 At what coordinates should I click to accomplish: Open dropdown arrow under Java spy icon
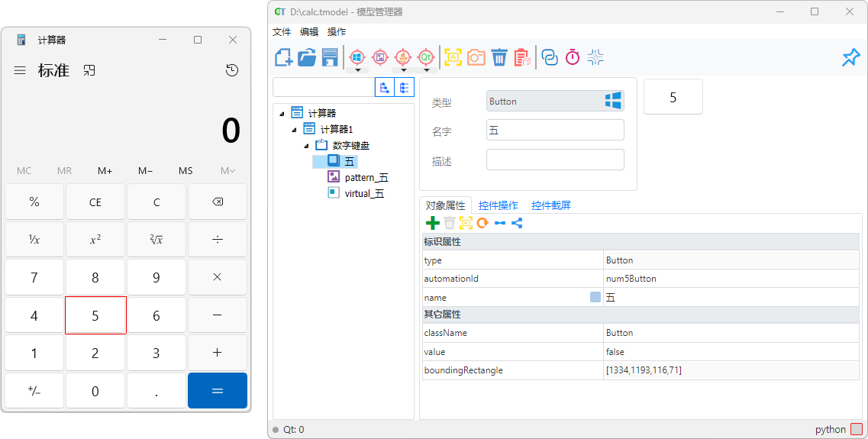click(404, 69)
